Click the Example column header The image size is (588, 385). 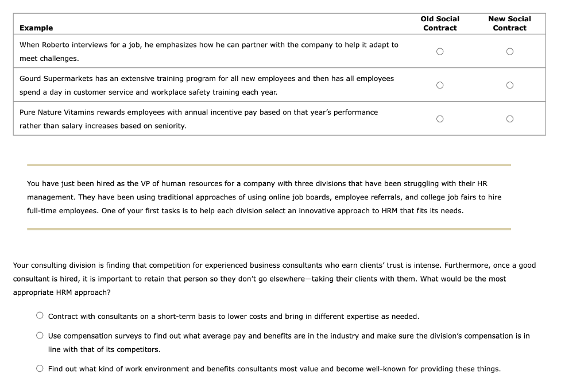36,28
